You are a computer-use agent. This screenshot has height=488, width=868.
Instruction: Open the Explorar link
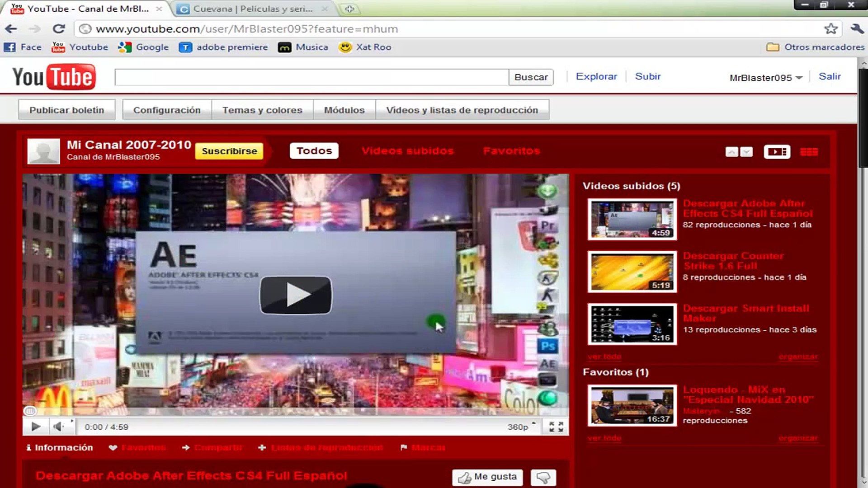(x=596, y=76)
